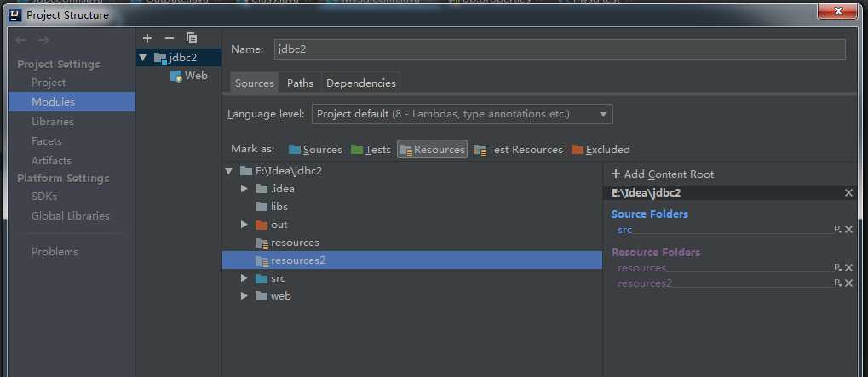Viewport: 868px width, 377px height.
Task: Unmark src as source folder
Action: (848, 229)
